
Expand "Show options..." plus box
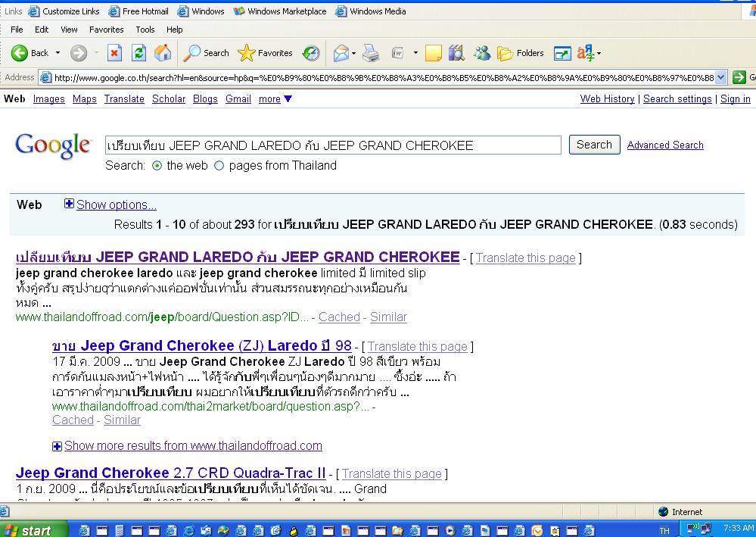pos(69,204)
